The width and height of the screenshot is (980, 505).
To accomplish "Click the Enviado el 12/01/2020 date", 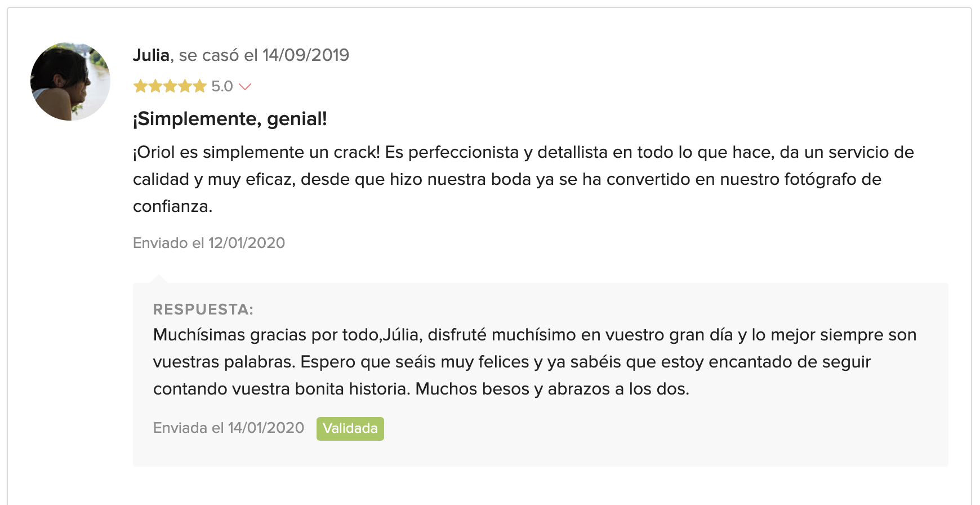I will pos(209,243).
